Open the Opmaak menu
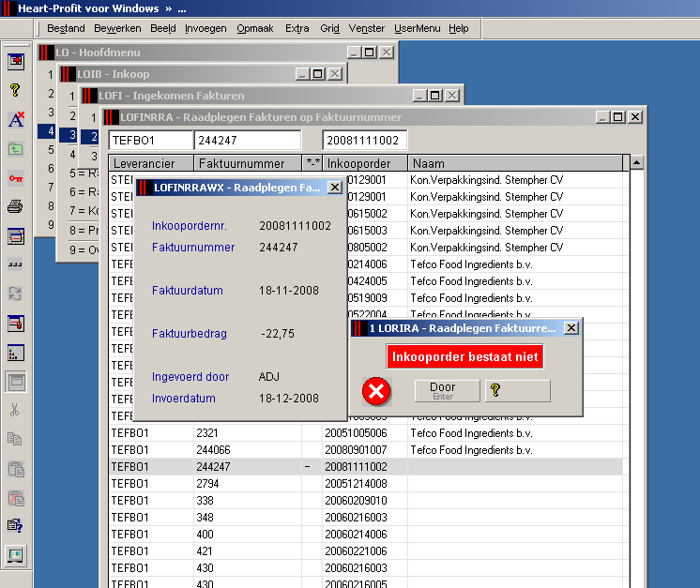The image size is (700, 588). [255, 28]
